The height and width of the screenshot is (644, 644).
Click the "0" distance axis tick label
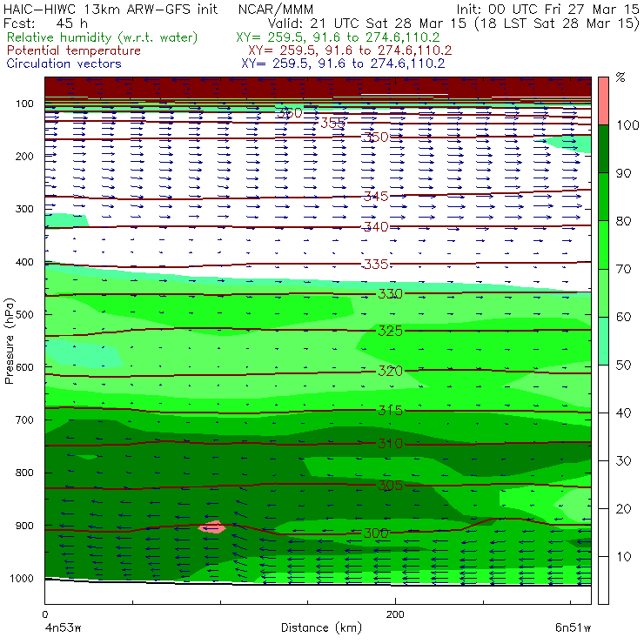(x=45, y=614)
